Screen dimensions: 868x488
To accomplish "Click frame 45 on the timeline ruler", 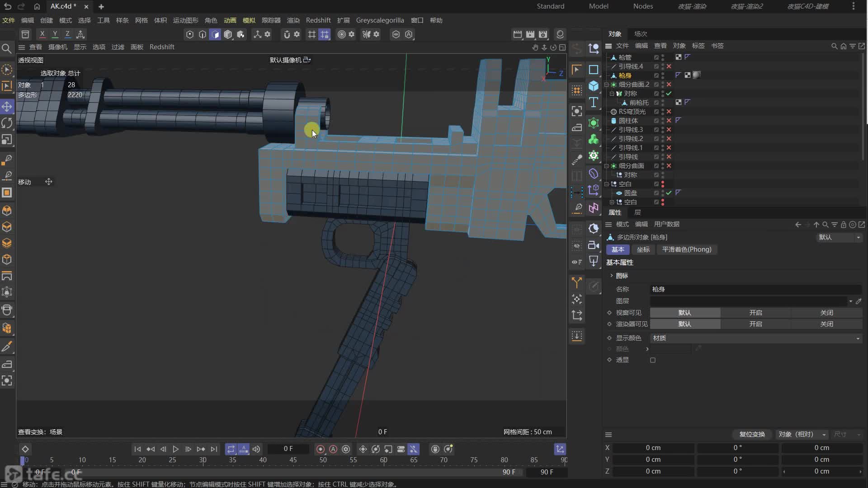I will tap(293, 460).
